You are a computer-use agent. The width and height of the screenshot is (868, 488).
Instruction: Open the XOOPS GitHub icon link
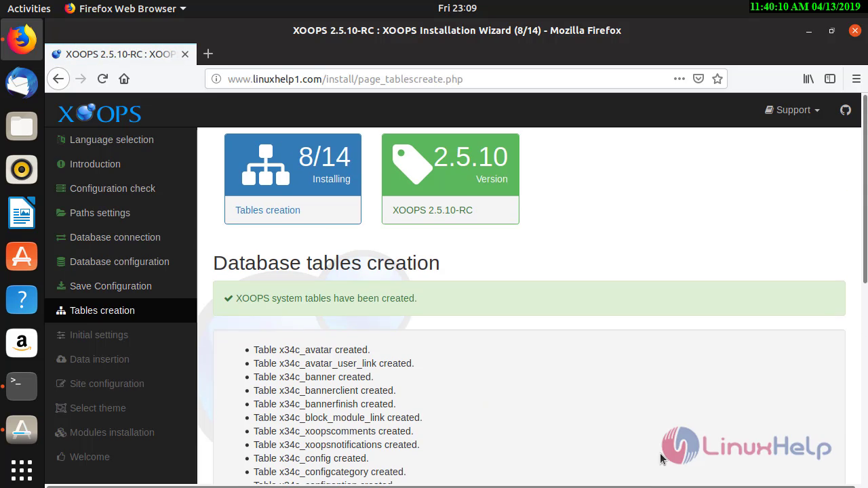(846, 110)
